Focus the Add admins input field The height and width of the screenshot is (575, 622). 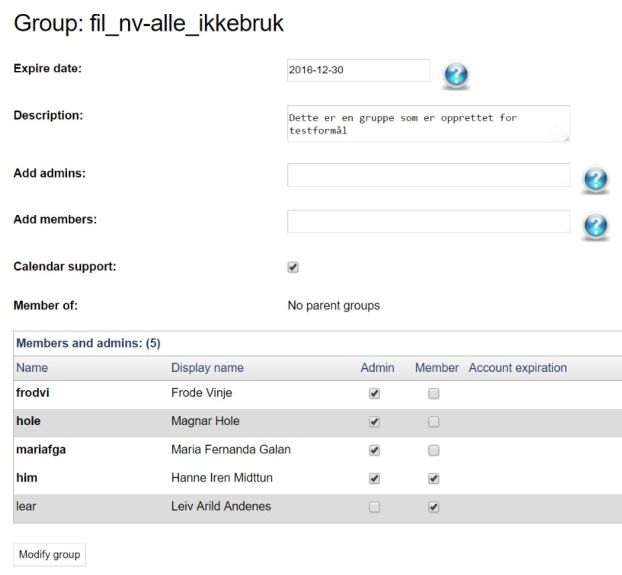coord(428,175)
